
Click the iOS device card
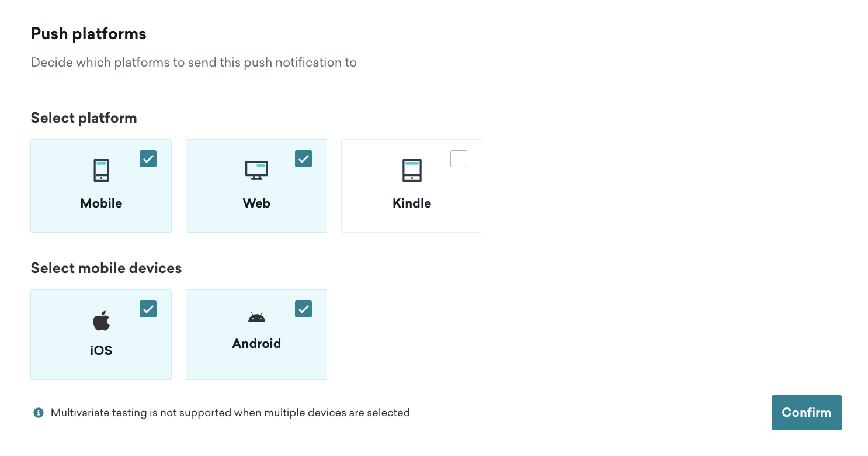[100, 334]
